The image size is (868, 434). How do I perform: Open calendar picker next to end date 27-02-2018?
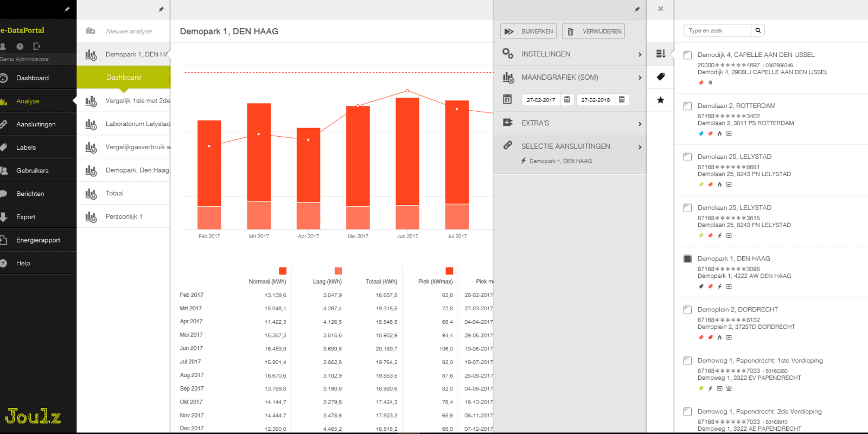[x=622, y=100]
